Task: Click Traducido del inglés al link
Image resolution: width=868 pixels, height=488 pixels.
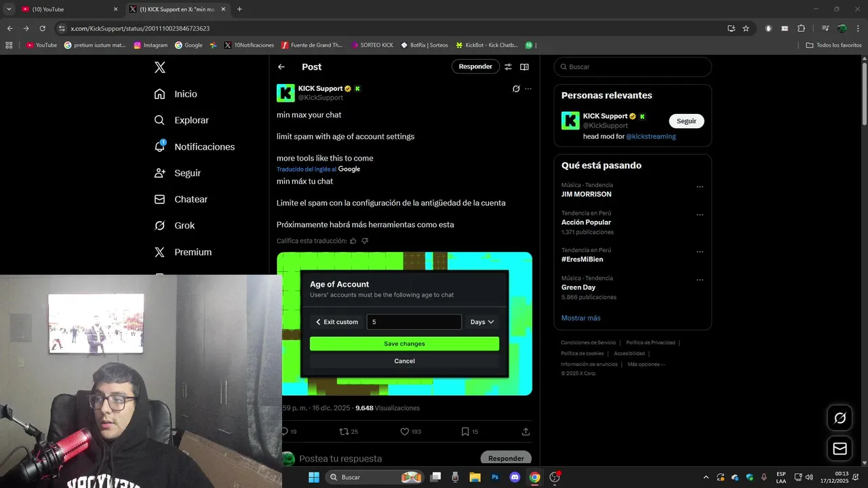Action: point(307,169)
